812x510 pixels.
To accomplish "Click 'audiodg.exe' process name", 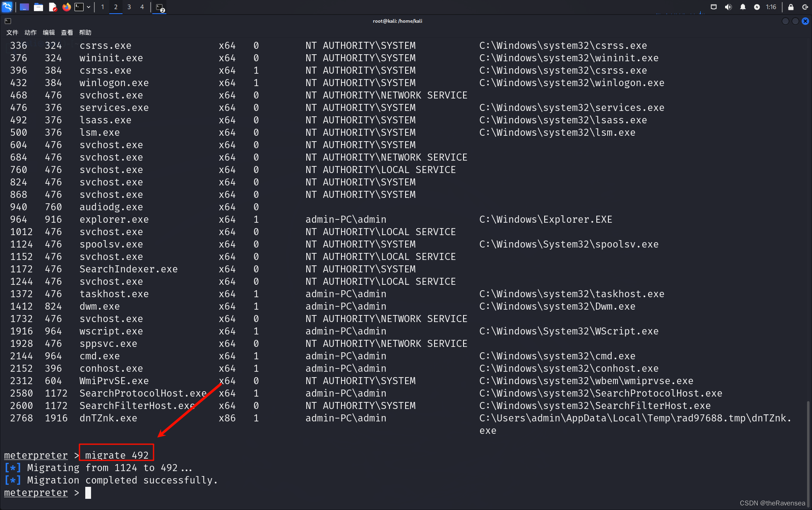I will click(111, 207).
